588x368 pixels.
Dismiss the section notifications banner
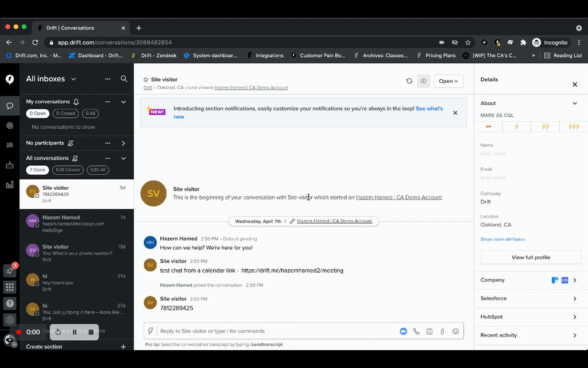click(455, 113)
